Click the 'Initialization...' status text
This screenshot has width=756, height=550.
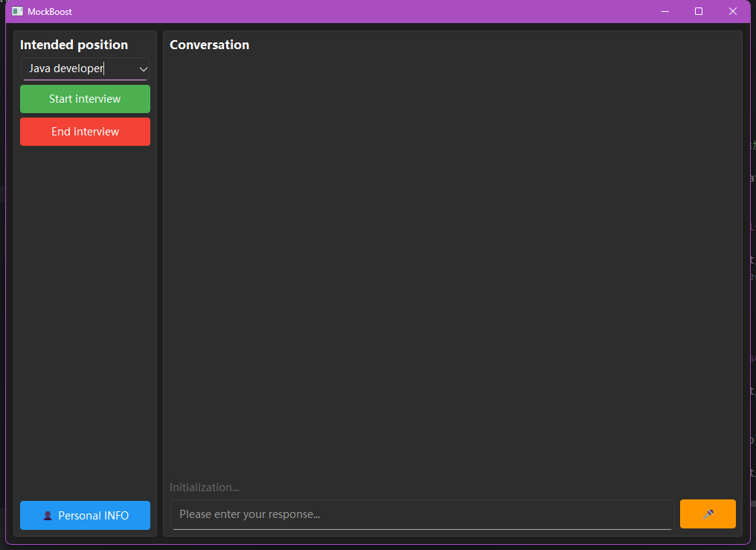(204, 487)
